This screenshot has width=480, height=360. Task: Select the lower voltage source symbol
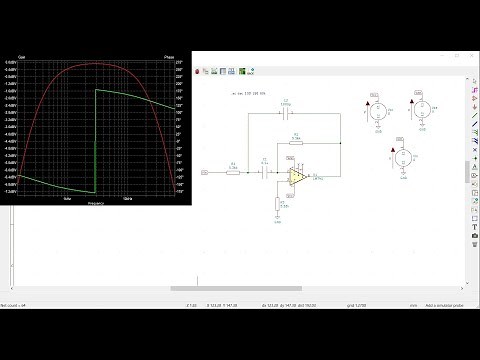coord(404,158)
